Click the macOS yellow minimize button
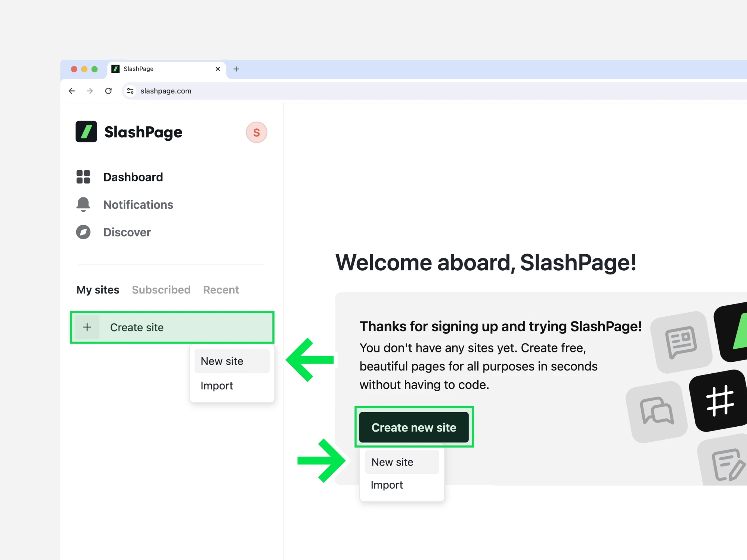 click(x=84, y=69)
